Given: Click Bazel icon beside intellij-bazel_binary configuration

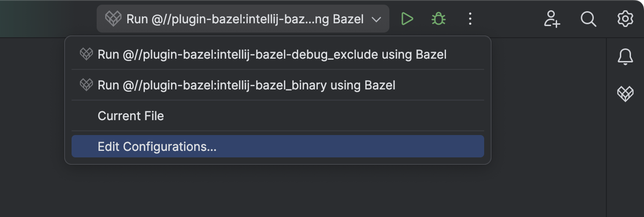Looking at the screenshot, I should [x=86, y=85].
